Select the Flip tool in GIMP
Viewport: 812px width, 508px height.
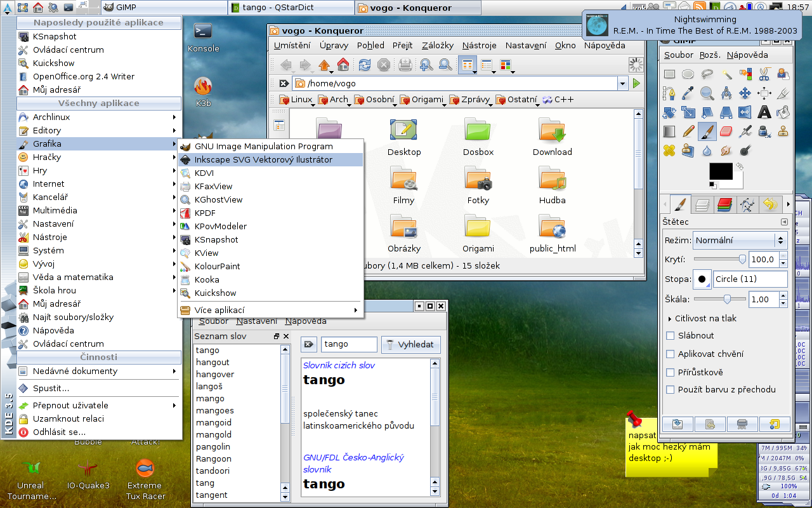[x=745, y=112]
